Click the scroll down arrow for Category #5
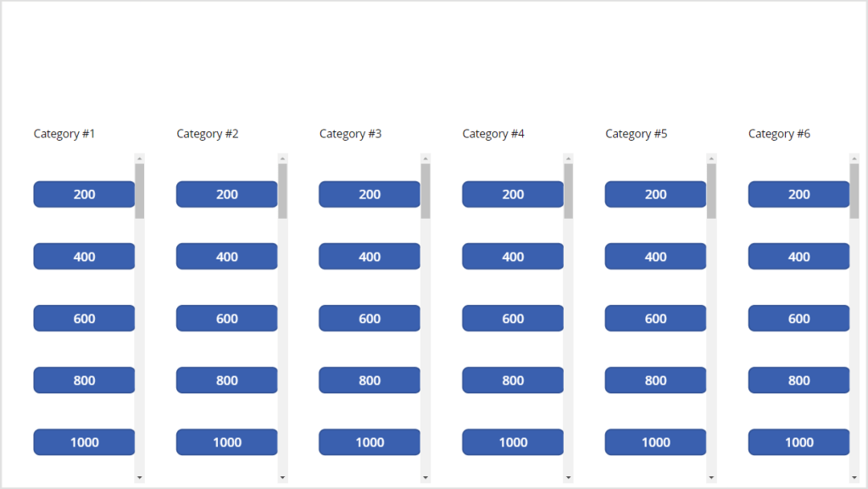Viewport: 868px width, 489px height. click(711, 477)
